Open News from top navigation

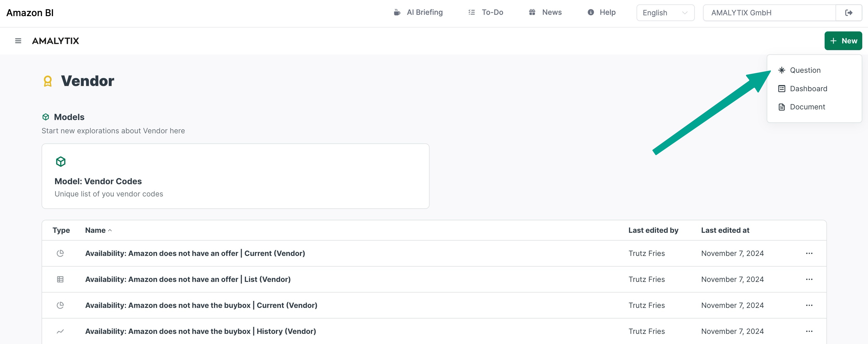click(x=545, y=12)
